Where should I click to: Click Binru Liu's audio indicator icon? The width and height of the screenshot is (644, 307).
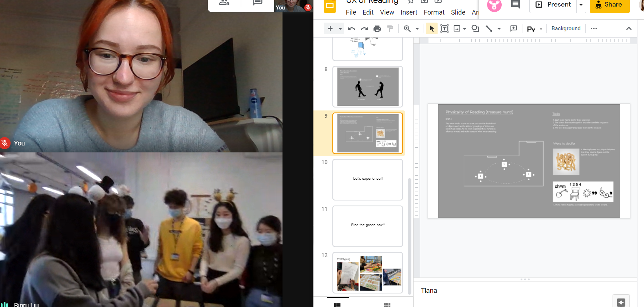(x=4, y=304)
